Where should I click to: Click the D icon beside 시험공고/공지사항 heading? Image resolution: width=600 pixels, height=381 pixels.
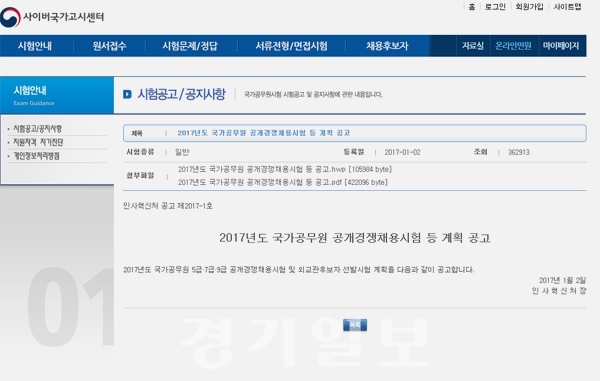coord(127,94)
